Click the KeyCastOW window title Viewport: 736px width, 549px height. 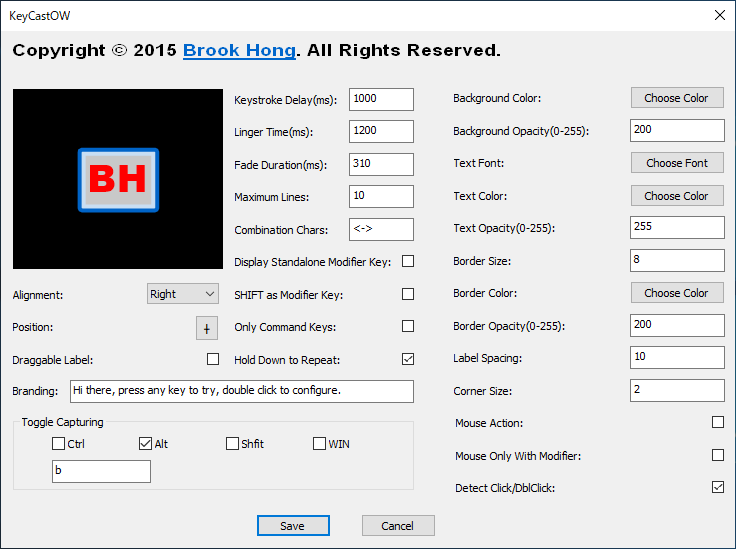tap(40, 16)
